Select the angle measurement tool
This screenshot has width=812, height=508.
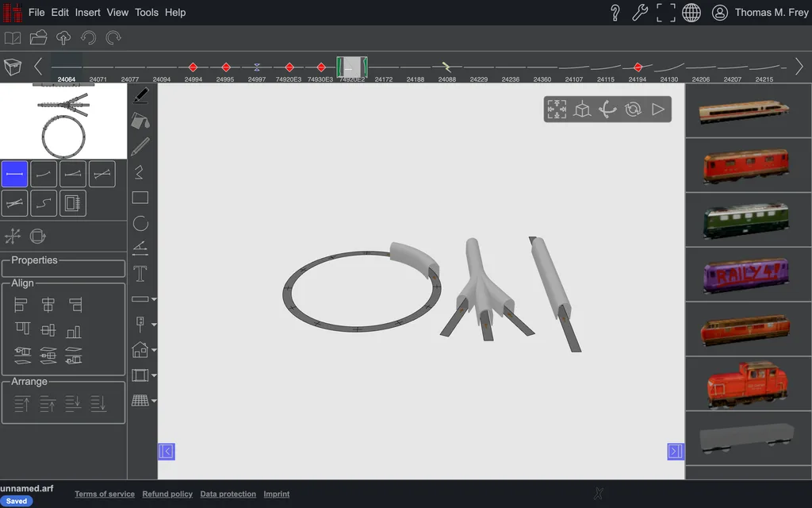click(140, 248)
